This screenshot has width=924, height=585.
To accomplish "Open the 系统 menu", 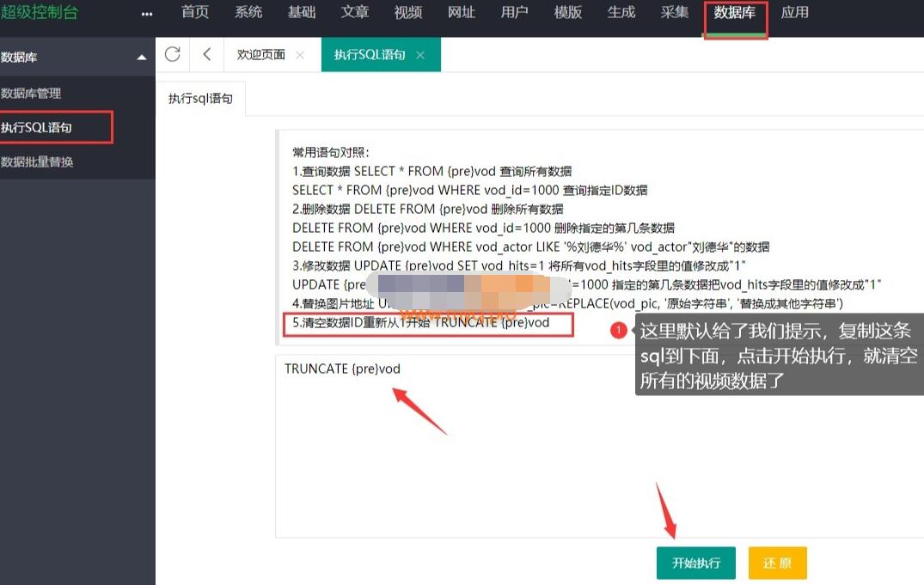I will (x=248, y=13).
